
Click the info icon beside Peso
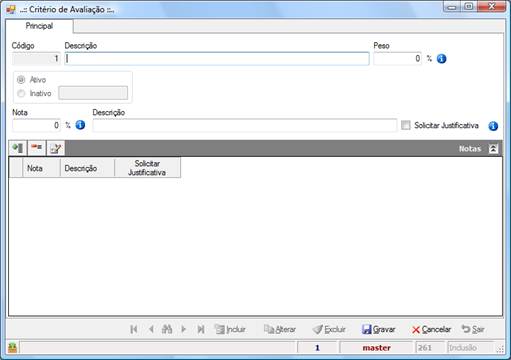[x=442, y=59]
